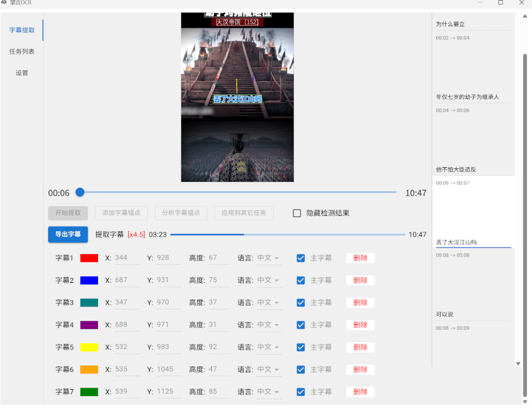Click the yellow color swatch for 字幕5

[89, 347]
